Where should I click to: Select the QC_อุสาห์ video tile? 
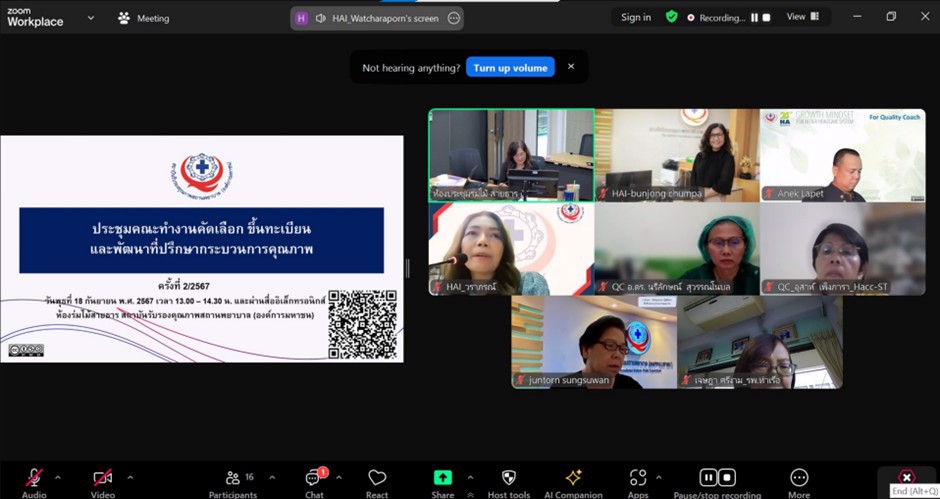843,249
